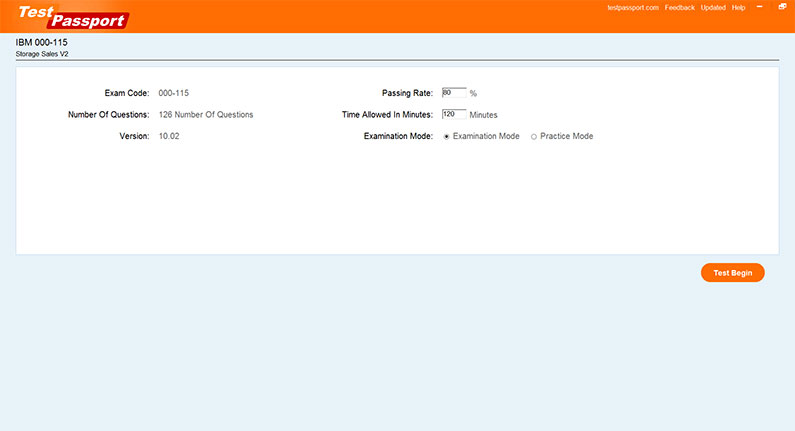Viewport: 795px width, 431px height.
Task: Minimize the Test Passport window
Action: pyautogui.click(x=760, y=7)
